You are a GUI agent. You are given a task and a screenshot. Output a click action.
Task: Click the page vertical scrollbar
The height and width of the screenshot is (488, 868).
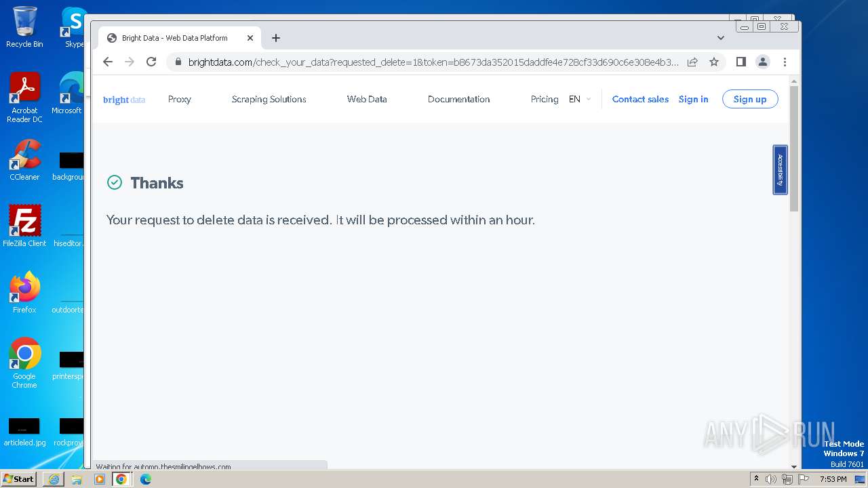794,148
